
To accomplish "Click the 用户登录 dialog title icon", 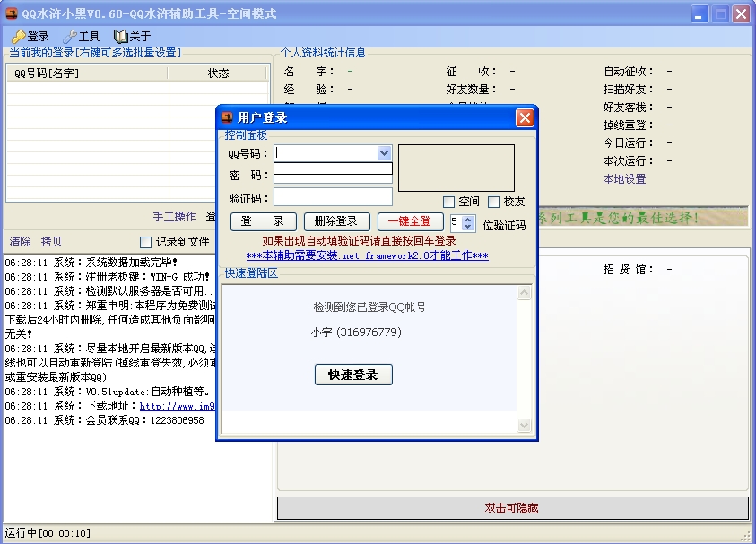I will pyautogui.click(x=227, y=117).
